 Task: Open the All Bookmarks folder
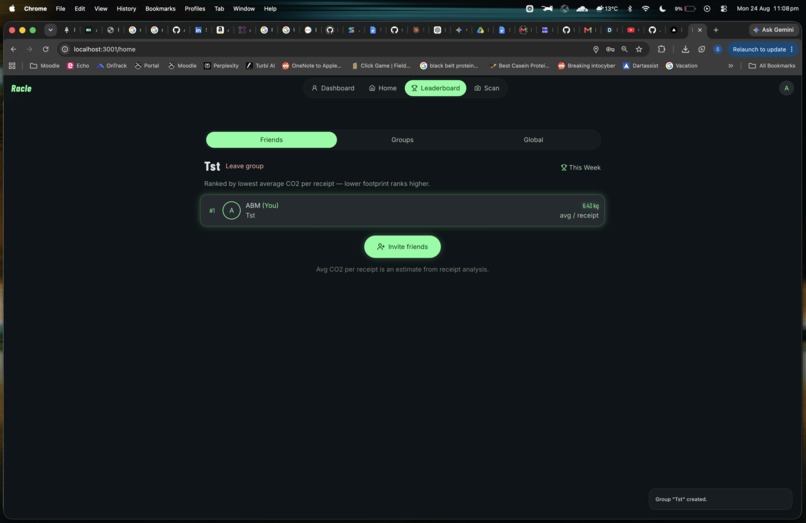click(772, 66)
